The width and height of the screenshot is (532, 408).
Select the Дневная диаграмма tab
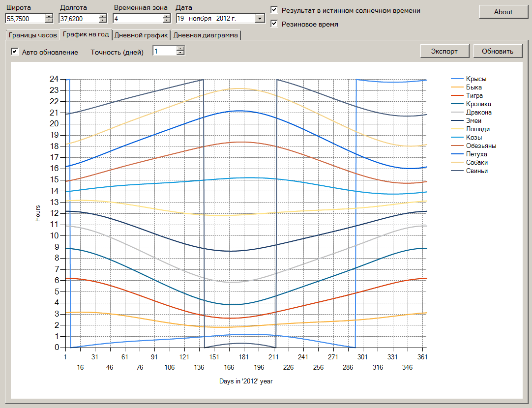(206, 35)
